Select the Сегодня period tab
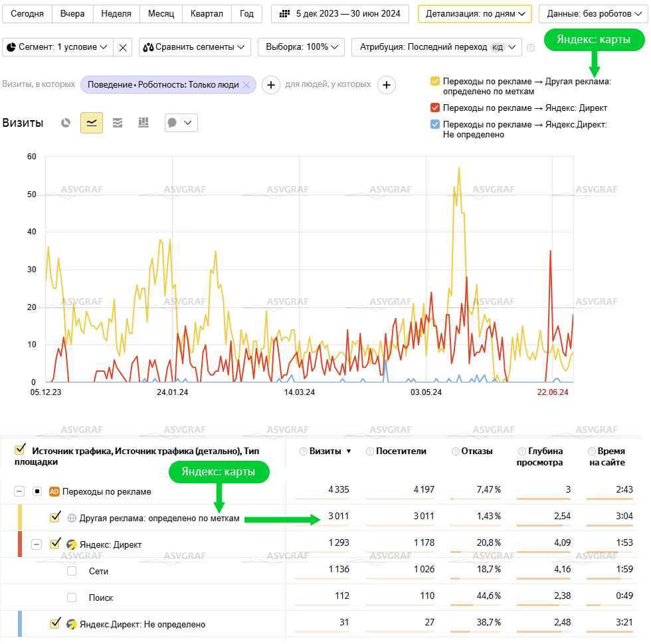The image size is (651, 644). coord(27,14)
